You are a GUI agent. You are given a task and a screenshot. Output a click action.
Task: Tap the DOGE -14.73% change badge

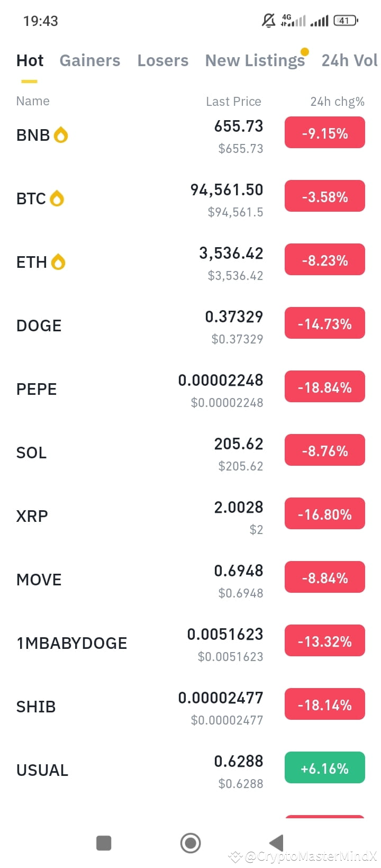(325, 323)
